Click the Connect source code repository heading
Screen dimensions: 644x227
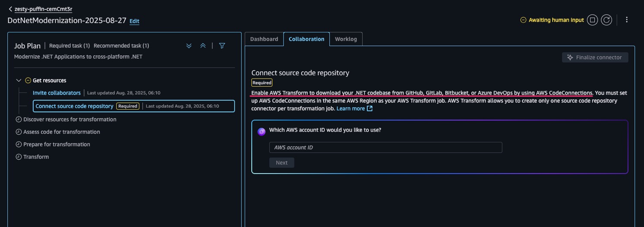(300, 73)
